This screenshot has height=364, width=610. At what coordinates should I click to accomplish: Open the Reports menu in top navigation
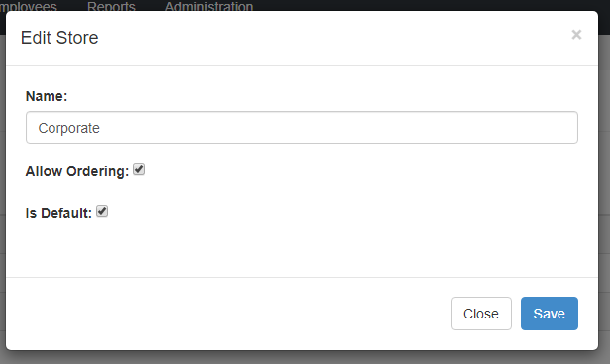pyautogui.click(x=111, y=6)
